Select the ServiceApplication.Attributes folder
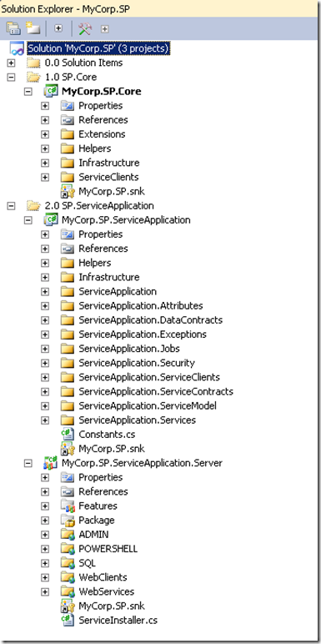321x644 pixels. [141, 306]
